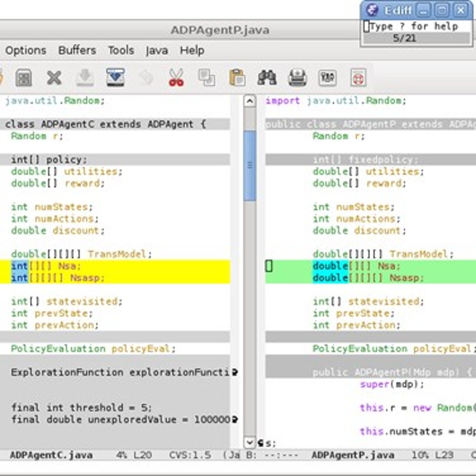Click the Ediff window title icon
The image size is (476, 476).
372,10
